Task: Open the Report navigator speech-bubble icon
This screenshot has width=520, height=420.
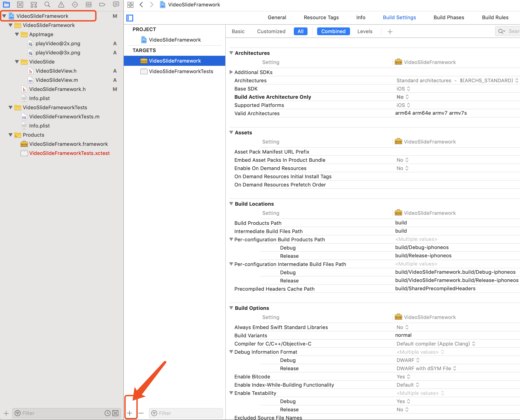Action: [116, 4]
